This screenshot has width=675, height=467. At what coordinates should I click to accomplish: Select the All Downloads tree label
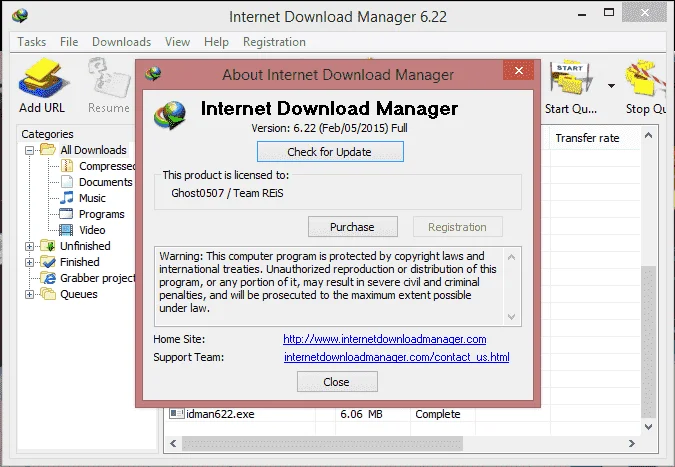pyautogui.click(x=93, y=150)
